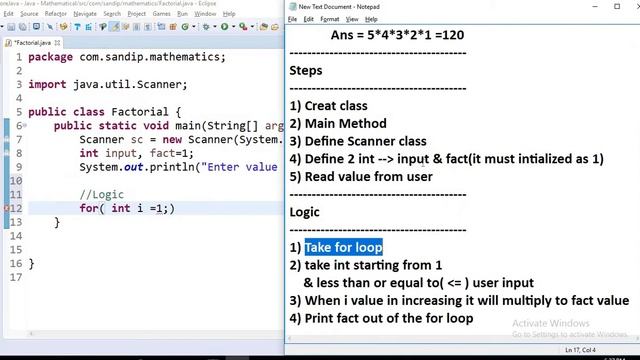Image resolution: width=640 pixels, height=360 pixels.
Task: Click the search flashlight icon in Eclipse toolbar
Action: 103,27
